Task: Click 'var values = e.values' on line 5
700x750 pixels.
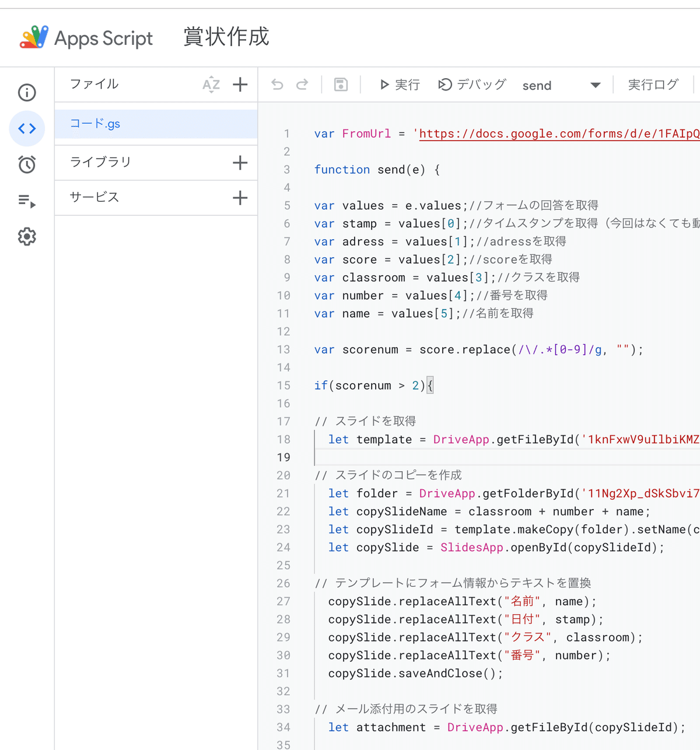Action: (x=391, y=206)
